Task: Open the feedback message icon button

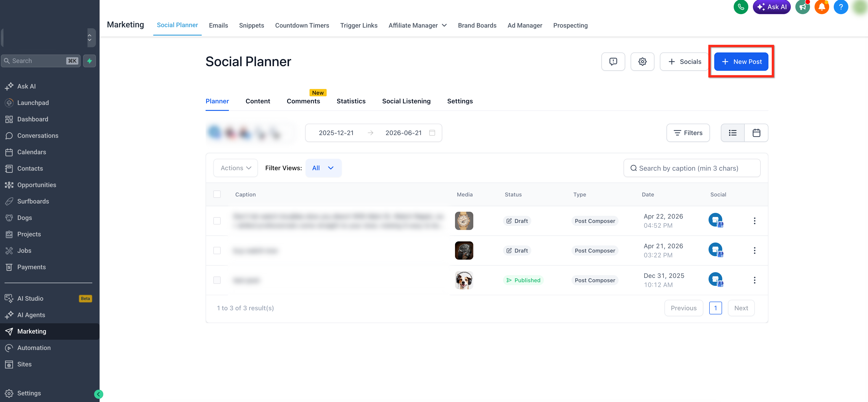Action: coord(613,62)
